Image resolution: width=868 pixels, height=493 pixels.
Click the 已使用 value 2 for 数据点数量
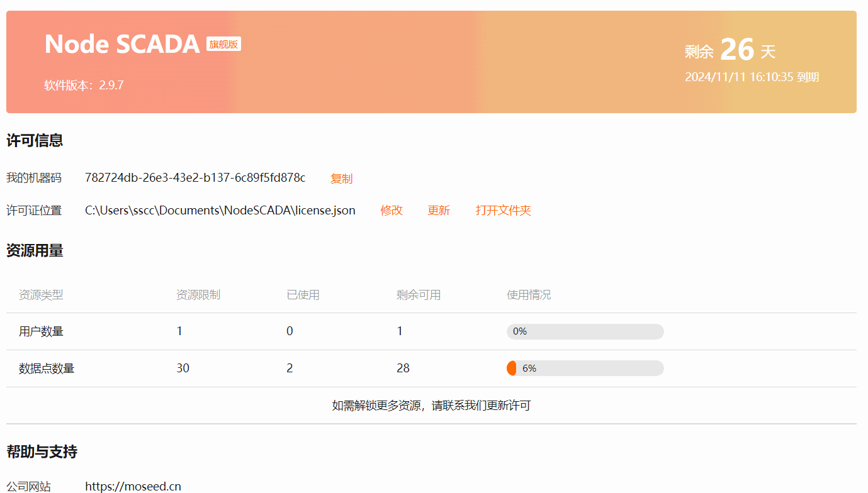(290, 368)
